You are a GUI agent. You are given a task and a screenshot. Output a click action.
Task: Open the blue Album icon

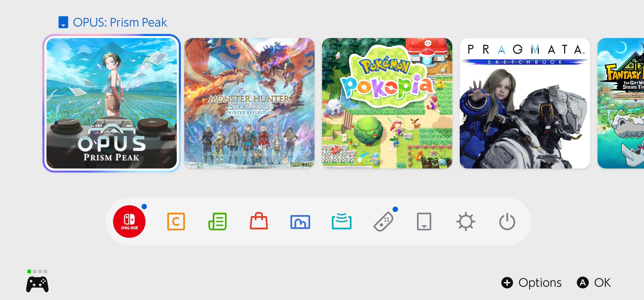(300, 222)
